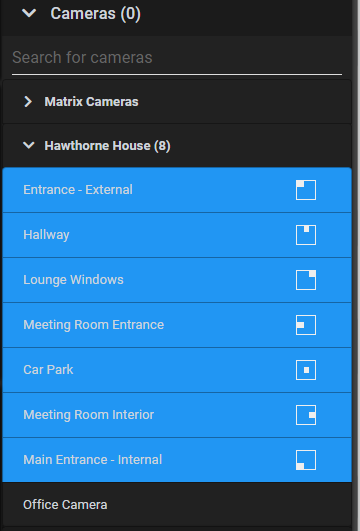Click the middle-right position icon for Meeting Room Interior
Image resolution: width=360 pixels, height=531 pixels.
pos(306,415)
